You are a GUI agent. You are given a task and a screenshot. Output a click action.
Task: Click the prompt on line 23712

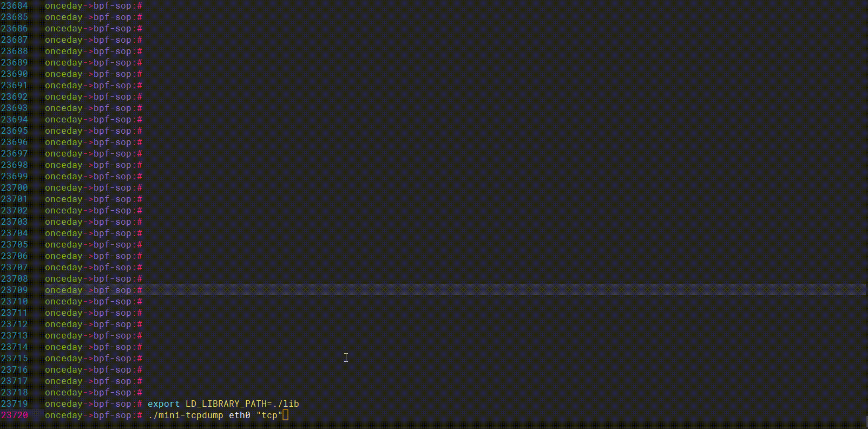click(94, 324)
